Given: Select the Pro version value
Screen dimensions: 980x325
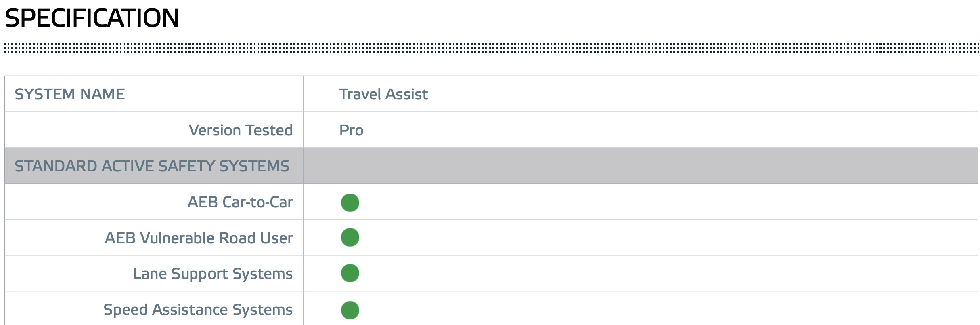Looking at the screenshot, I should [x=351, y=130].
